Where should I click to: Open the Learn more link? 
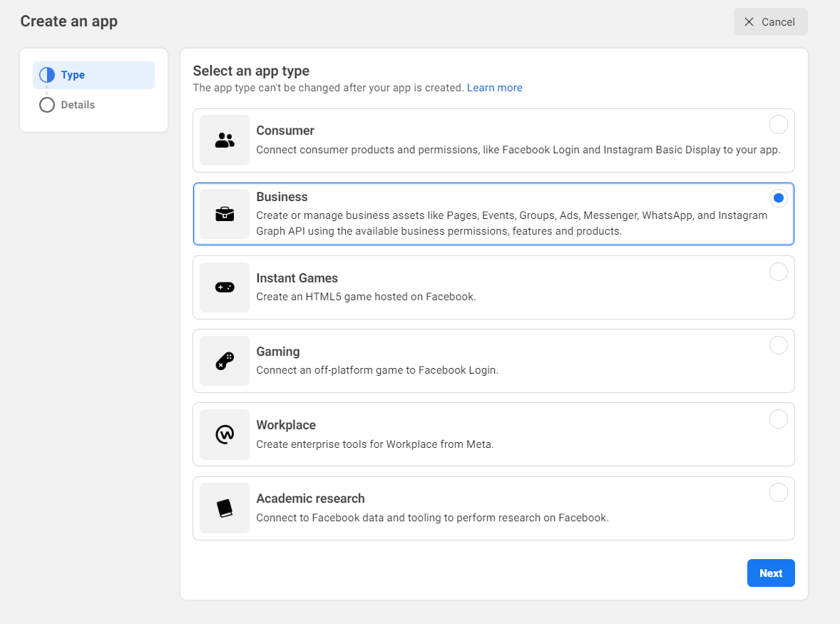494,88
